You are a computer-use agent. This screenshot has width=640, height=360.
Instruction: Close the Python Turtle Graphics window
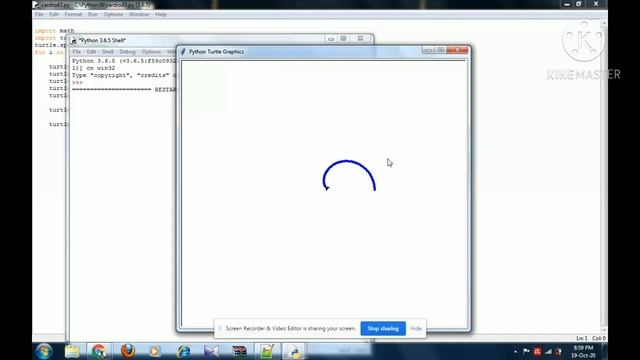(458, 50)
